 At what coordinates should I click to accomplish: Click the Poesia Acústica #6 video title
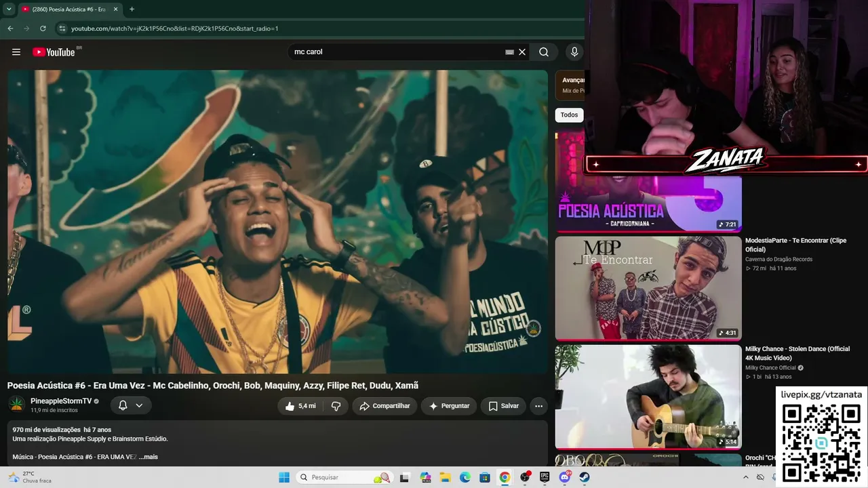pyautogui.click(x=213, y=385)
